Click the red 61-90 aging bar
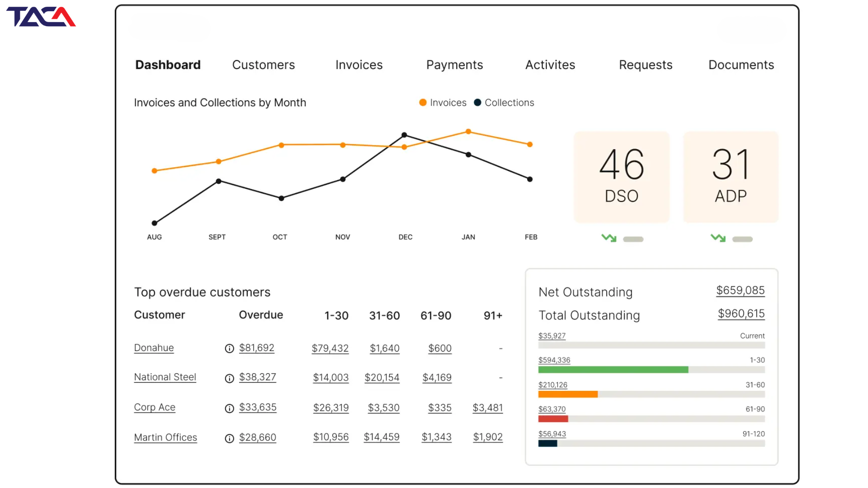This screenshot has width=868, height=488. pyautogui.click(x=553, y=419)
